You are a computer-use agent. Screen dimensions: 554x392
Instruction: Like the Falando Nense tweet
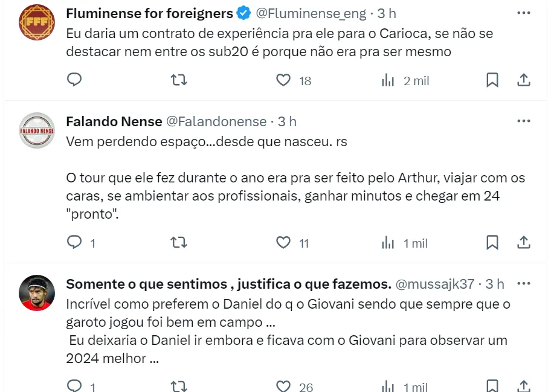tap(283, 242)
